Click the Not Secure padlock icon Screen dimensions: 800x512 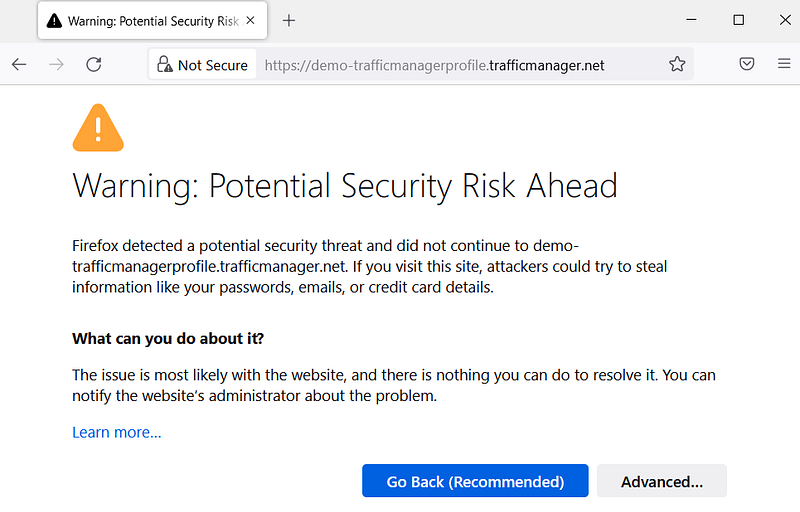(164, 65)
